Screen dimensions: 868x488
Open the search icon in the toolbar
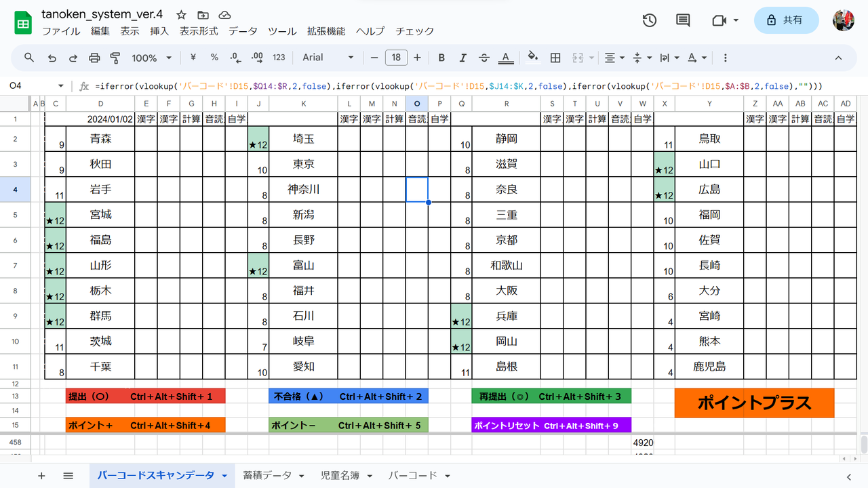click(x=28, y=58)
